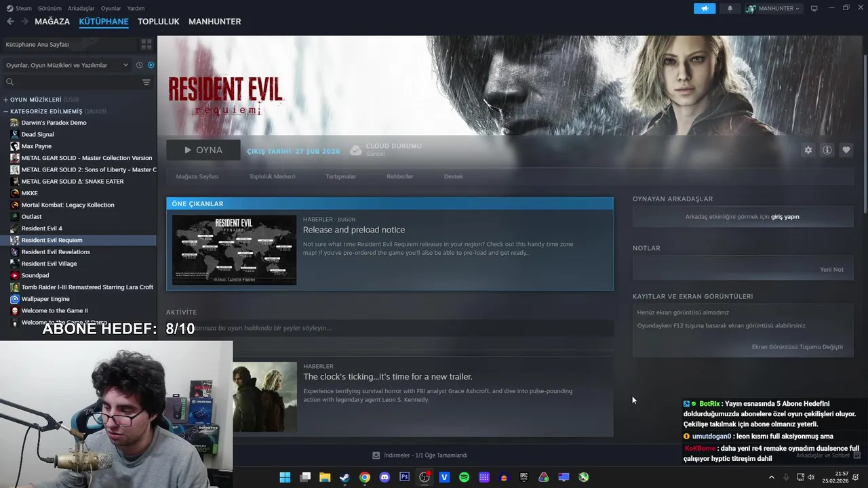Open Chrome from the taskbar
Viewport: 868px width, 488px height.
(365, 477)
